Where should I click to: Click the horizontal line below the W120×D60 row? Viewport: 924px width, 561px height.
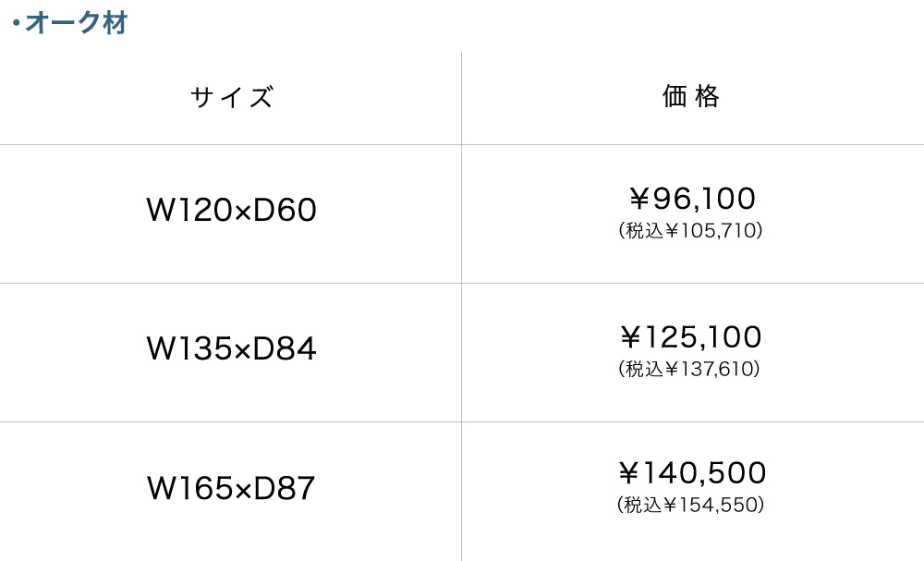[x=231, y=283]
